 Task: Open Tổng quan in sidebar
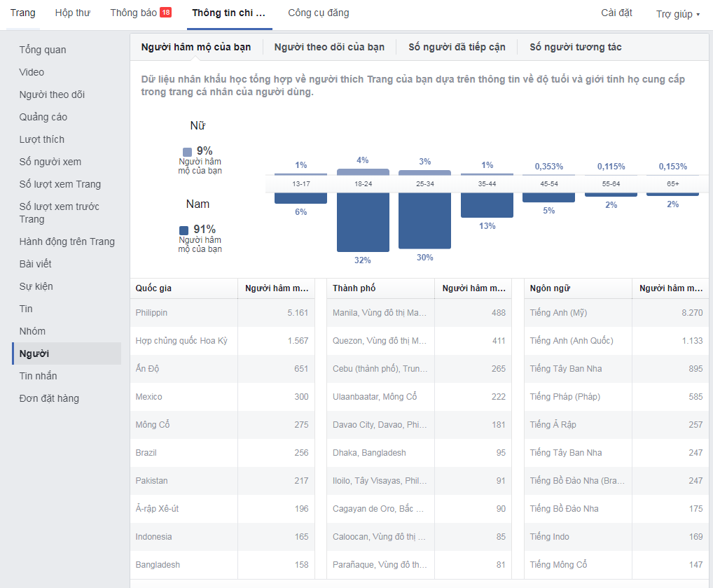pos(43,50)
